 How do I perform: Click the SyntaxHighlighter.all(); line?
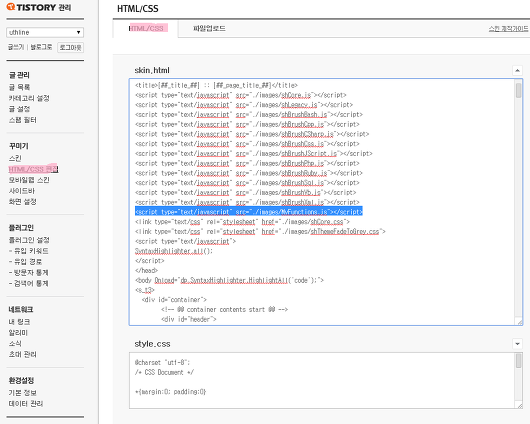click(174, 251)
